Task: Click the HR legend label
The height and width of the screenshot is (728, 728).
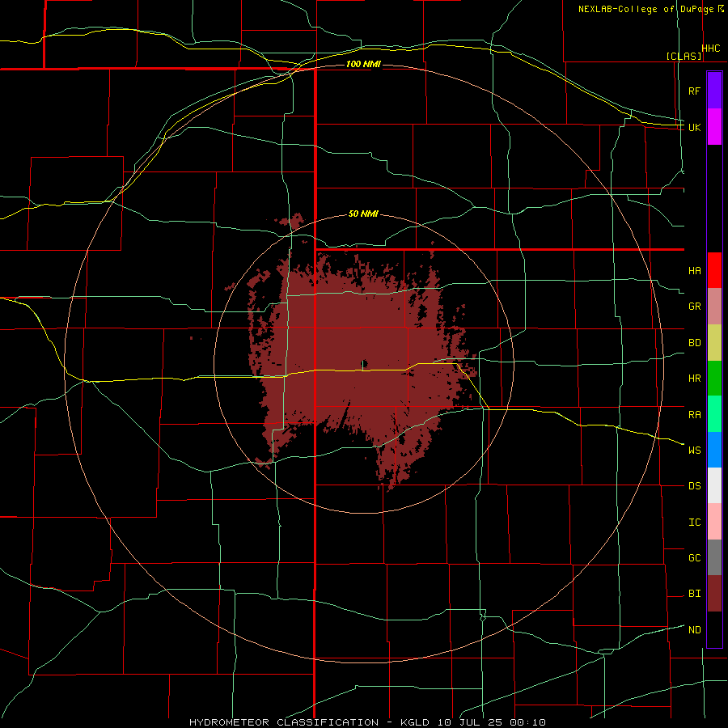Action: pyautogui.click(x=694, y=379)
